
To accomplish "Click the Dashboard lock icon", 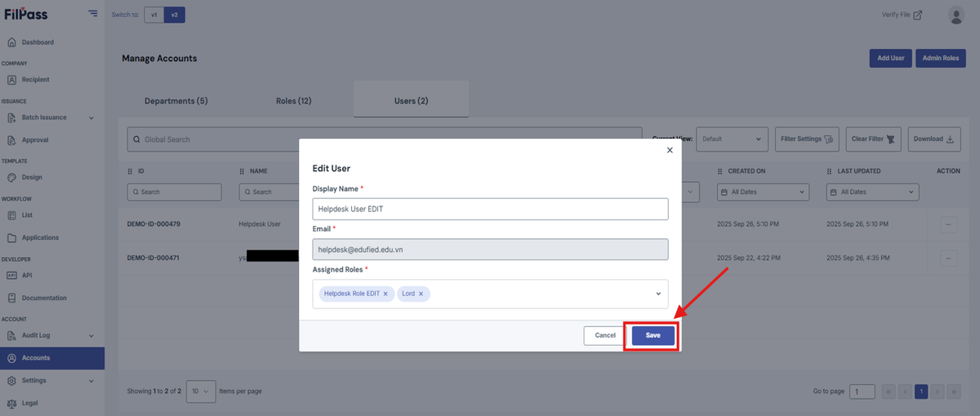I will point(12,42).
